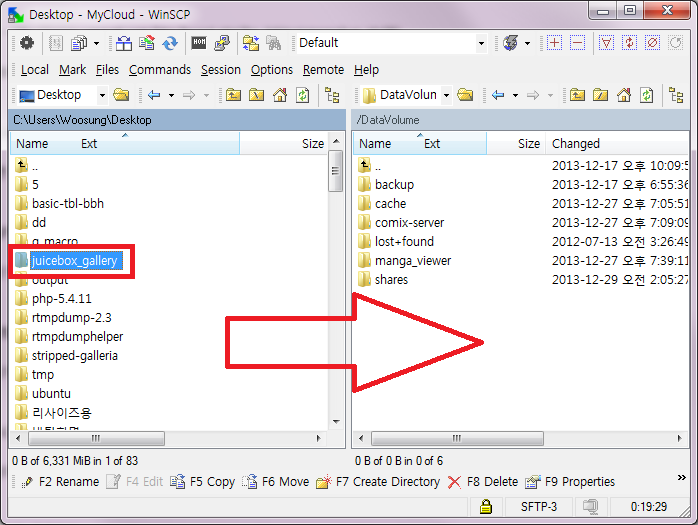
Task: Open the Mark menu
Action: coord(73,70)
